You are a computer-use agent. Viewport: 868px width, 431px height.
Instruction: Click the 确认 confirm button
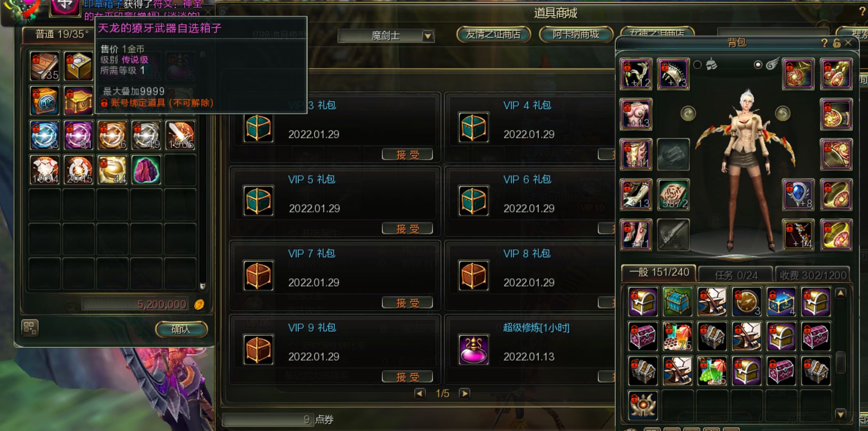coord(181,329)
